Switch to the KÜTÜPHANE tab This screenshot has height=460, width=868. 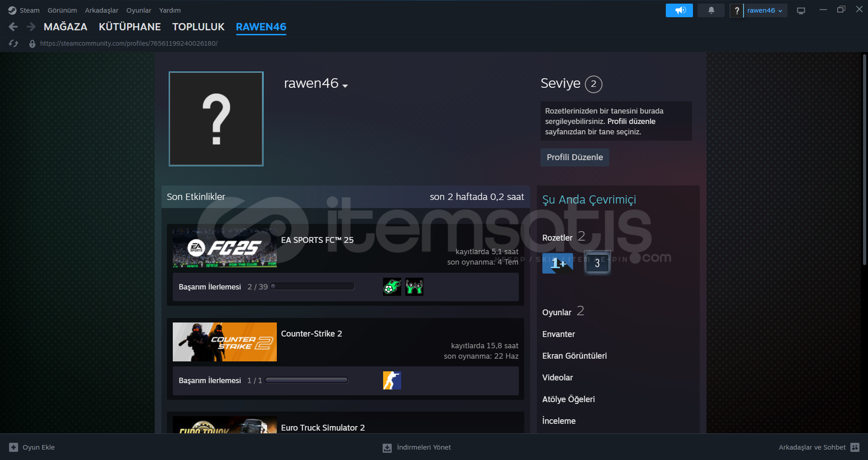(x=130, y=27)
